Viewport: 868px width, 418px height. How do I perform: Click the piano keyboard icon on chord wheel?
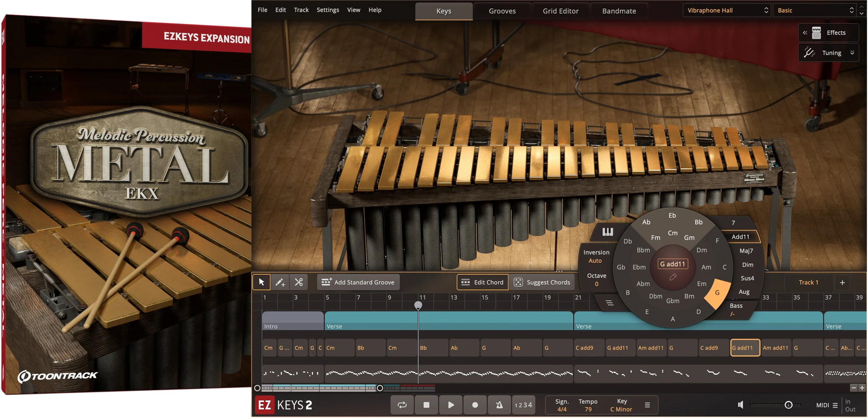[608, 232]
